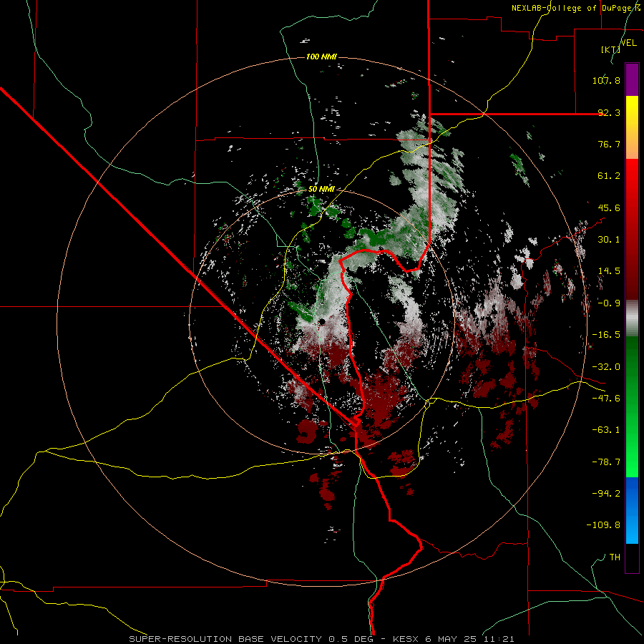Image resolution: width=644 pixels, height=644 pixels.
Task: Click the gray near-zero segment of color bar
Action: pyautogui.click(x=632, y=318)
